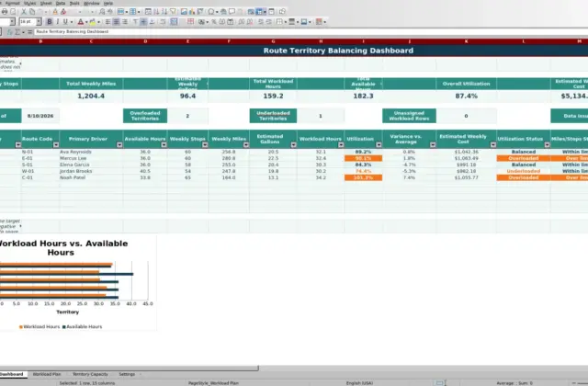Open the font color dropdown arrow

point(86,22)
